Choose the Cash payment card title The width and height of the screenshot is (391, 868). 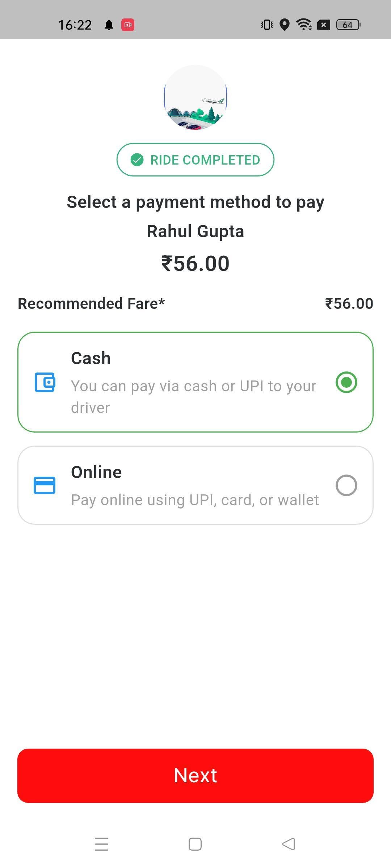click(x=91, y=358)
